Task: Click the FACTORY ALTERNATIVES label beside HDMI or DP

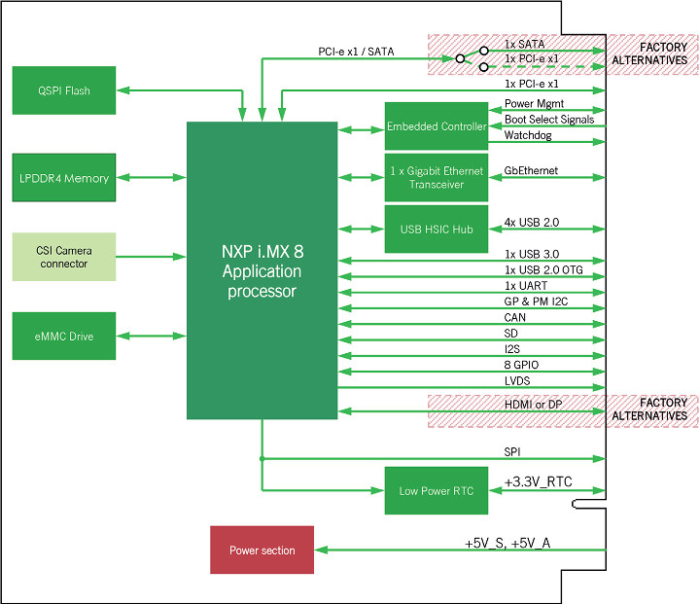Action: tap(648, 409)
